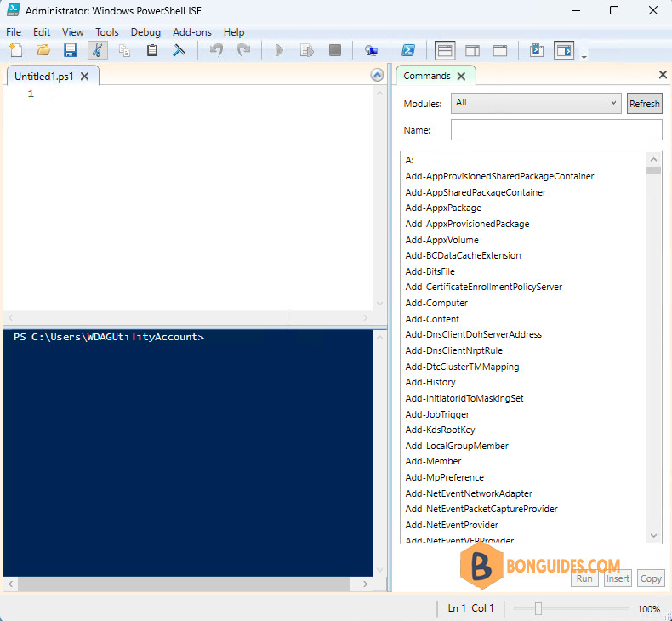Show command window toolbar icon

coord(537,50)
